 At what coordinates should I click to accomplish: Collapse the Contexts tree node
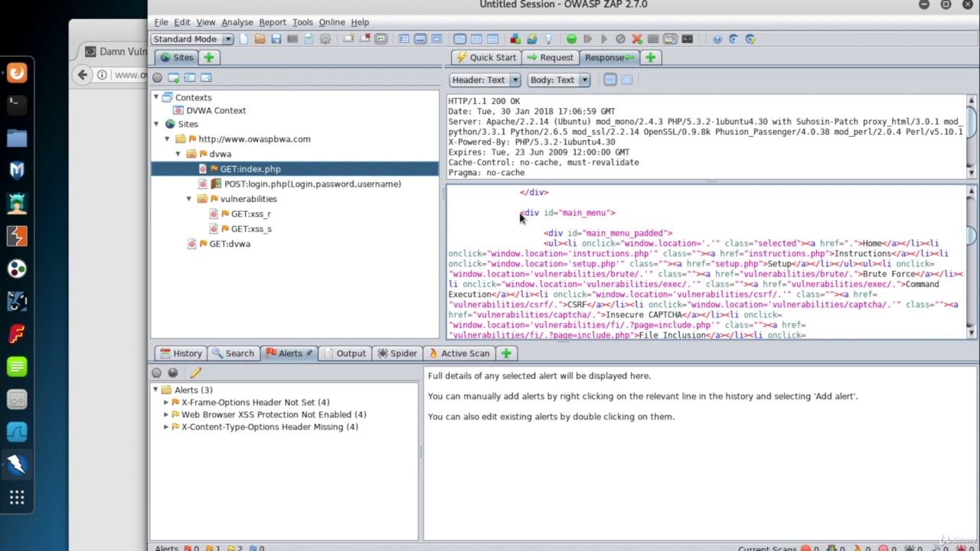click(156, 97)
